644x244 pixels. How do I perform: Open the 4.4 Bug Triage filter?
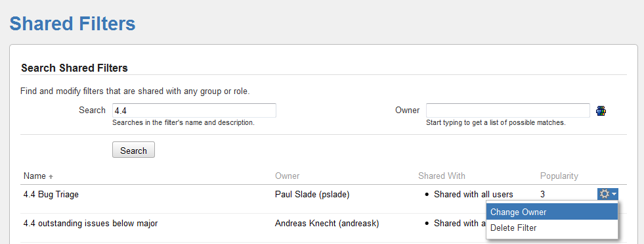click(51, 194)
